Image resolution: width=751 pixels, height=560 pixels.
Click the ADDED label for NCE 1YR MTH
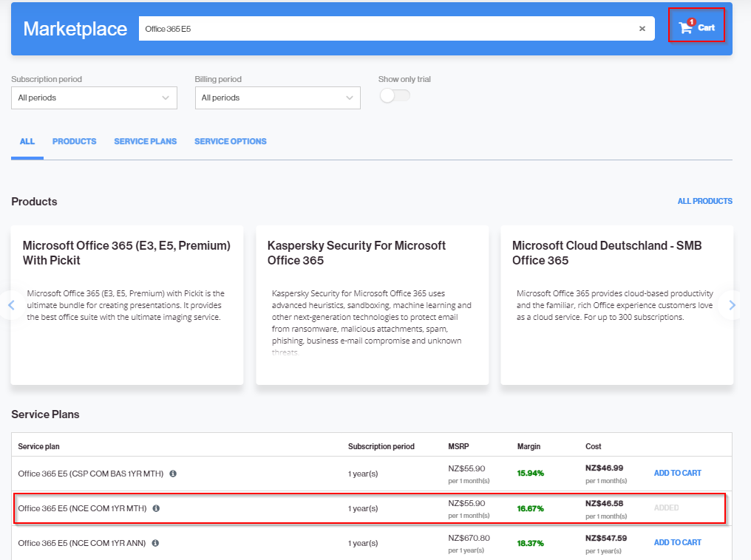tap(666, 508)
